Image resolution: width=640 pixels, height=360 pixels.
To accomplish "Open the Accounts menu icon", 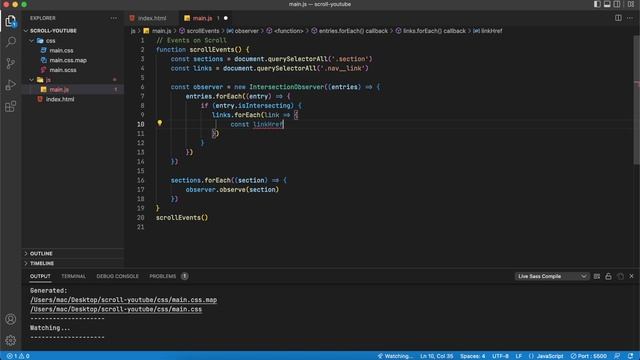I will (11, 319).
